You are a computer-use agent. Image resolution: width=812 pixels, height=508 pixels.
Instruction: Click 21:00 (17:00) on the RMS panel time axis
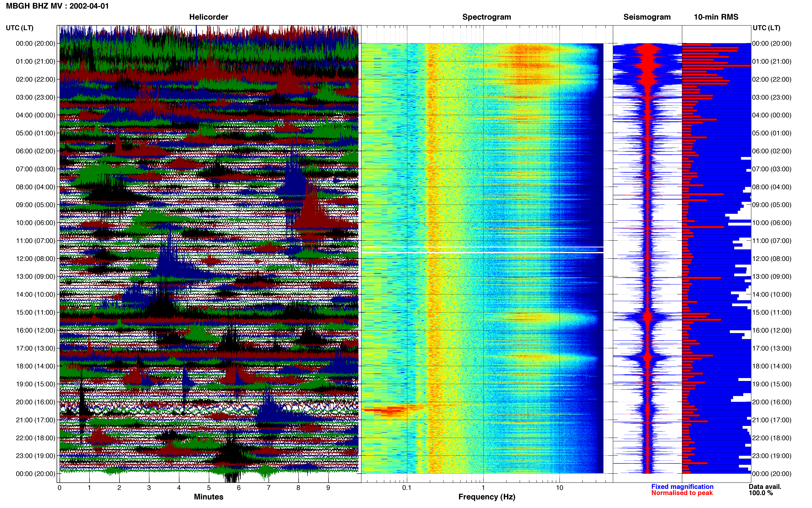(772, 420)
